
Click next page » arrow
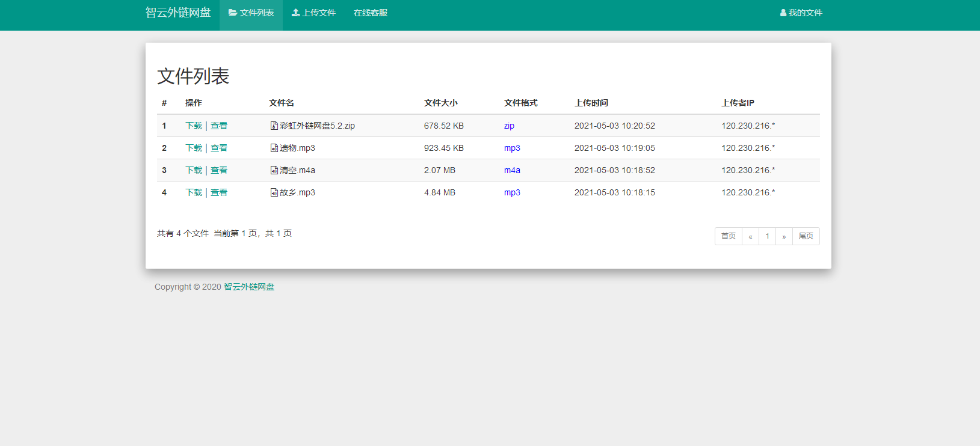pyautogui.click(x=784, y=236)
